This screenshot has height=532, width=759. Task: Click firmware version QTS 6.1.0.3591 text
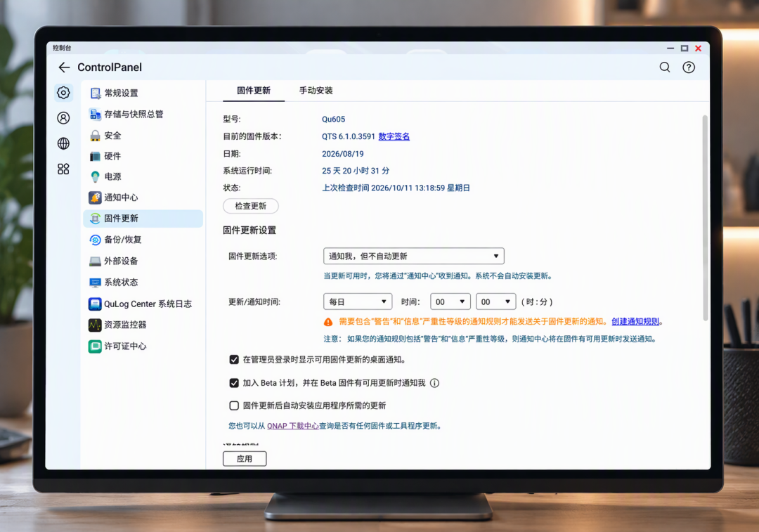pos(349,136)
